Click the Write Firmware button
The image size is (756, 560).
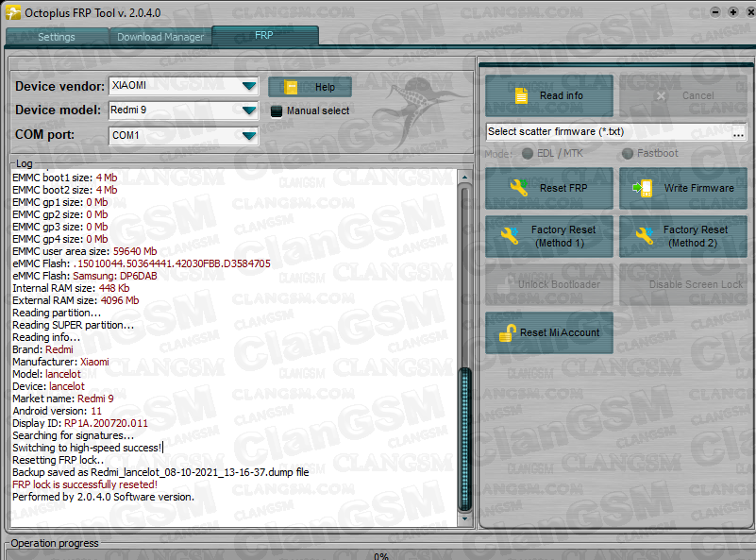point(683,188)
